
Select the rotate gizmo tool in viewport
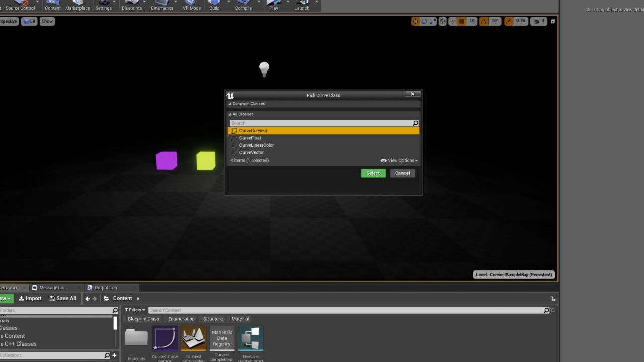pyautogui.click(x=424, y=21)
